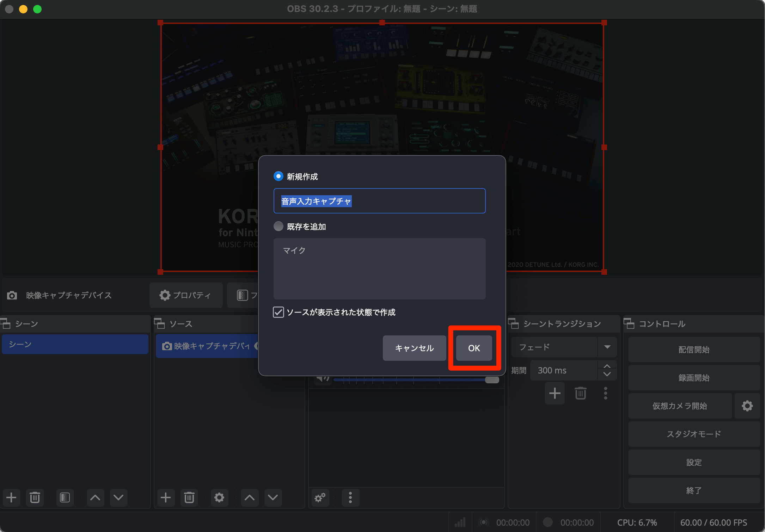This screenshot has width=765, height=532.
Task: Toggle スタジオモード
Action: pyautogui.click(x=694, y=434)
